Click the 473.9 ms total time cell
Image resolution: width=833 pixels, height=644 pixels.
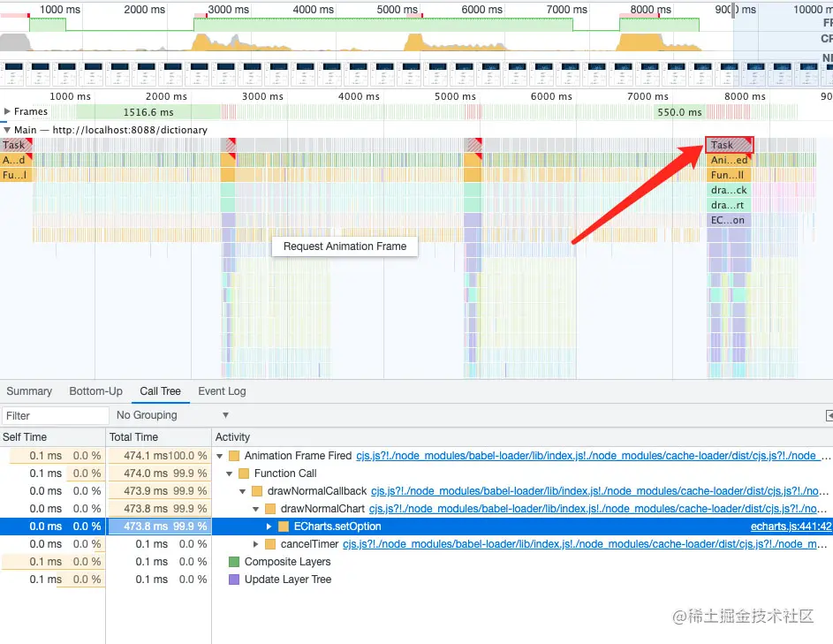coord(158,491)
